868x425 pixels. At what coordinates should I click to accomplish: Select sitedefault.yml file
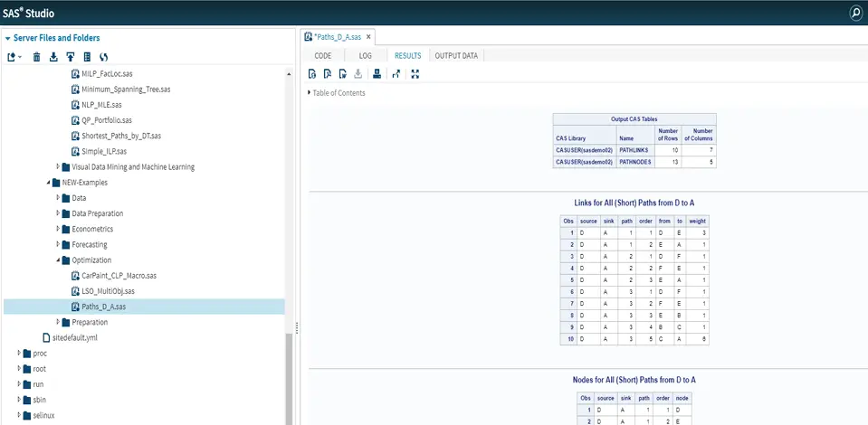tap(75, 337)
